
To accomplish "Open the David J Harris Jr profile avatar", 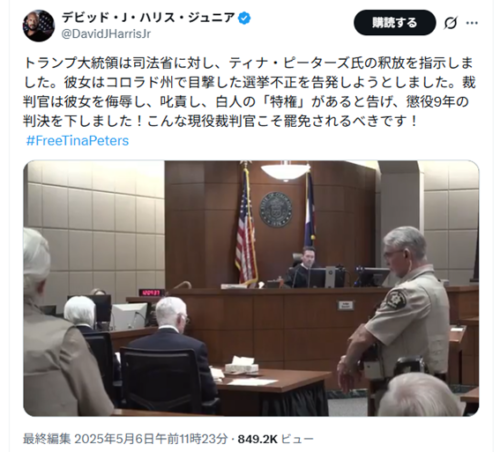I will [38, 26].
